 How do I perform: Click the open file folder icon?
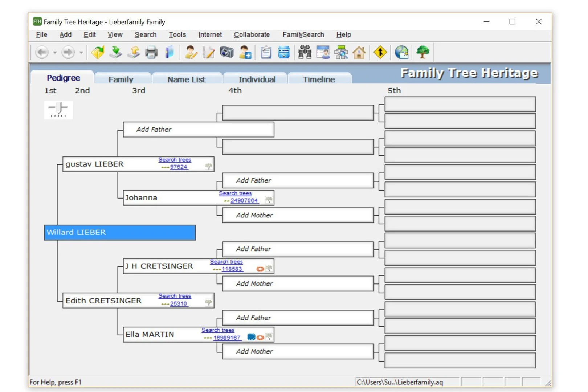click(98, 53)
